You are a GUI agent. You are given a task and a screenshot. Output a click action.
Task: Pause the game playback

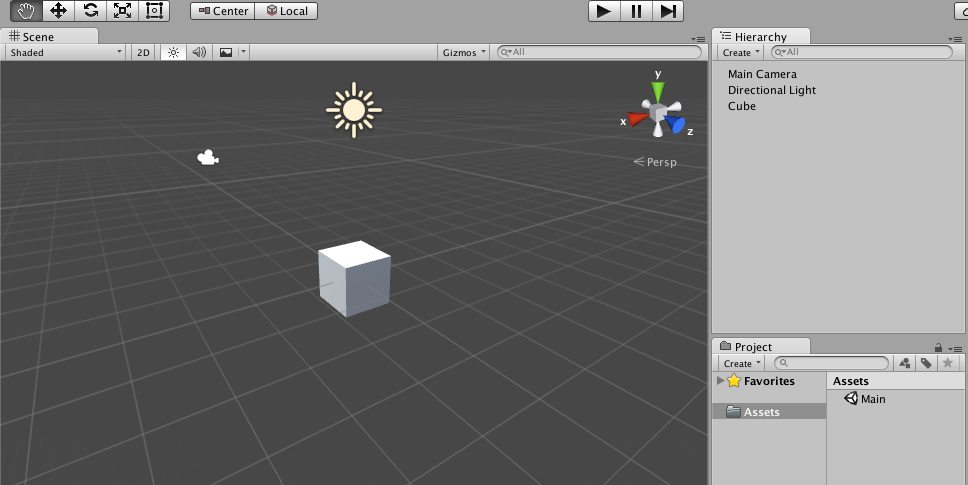(x=636, y=11)
